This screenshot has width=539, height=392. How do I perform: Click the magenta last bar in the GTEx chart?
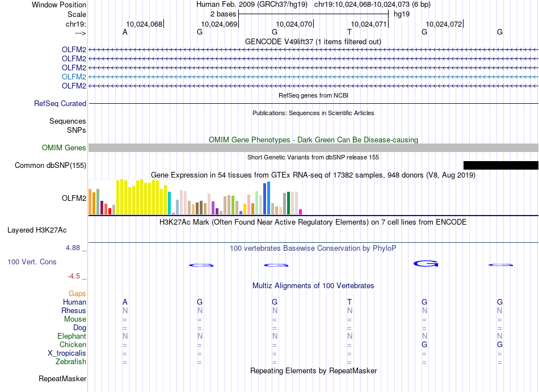pos(301,212)
